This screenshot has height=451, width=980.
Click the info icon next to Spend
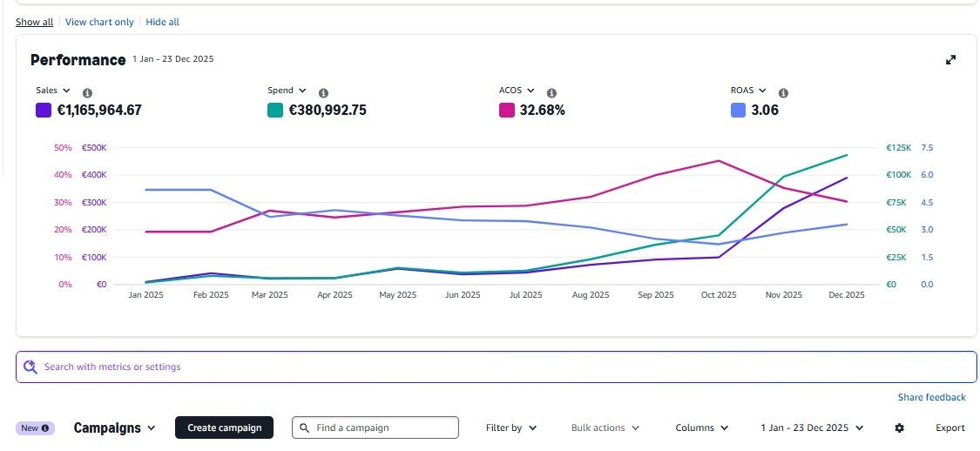click(323, 93)
